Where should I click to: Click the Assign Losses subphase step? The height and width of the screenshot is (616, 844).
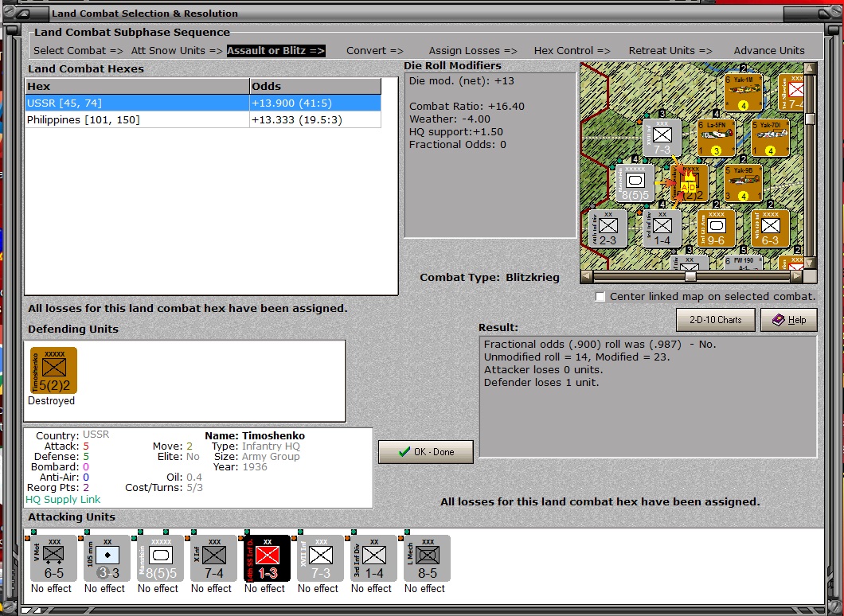473,51
